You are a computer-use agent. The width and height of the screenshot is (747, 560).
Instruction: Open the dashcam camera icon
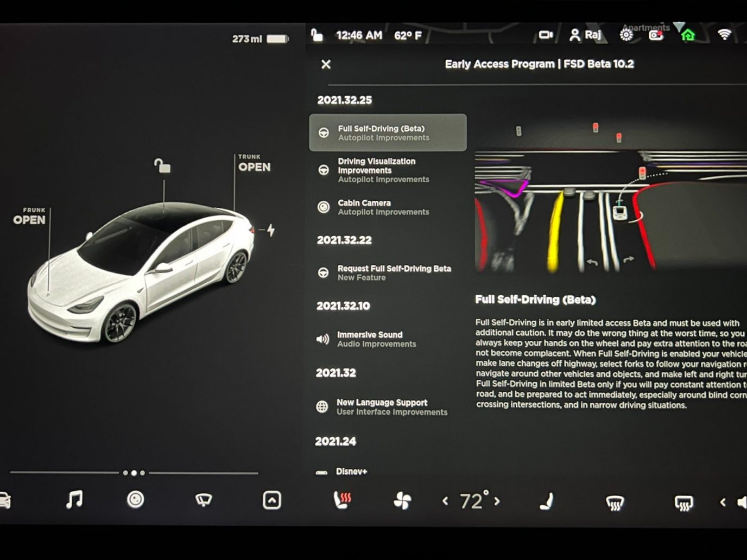pos(546,35)
